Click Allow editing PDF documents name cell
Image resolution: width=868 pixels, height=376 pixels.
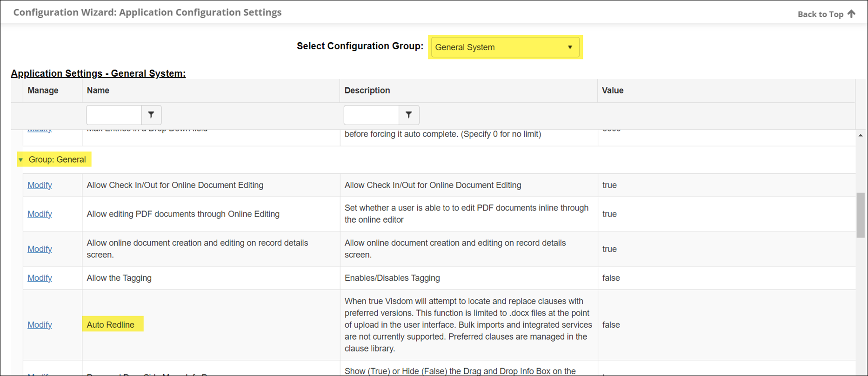[211, 214]
